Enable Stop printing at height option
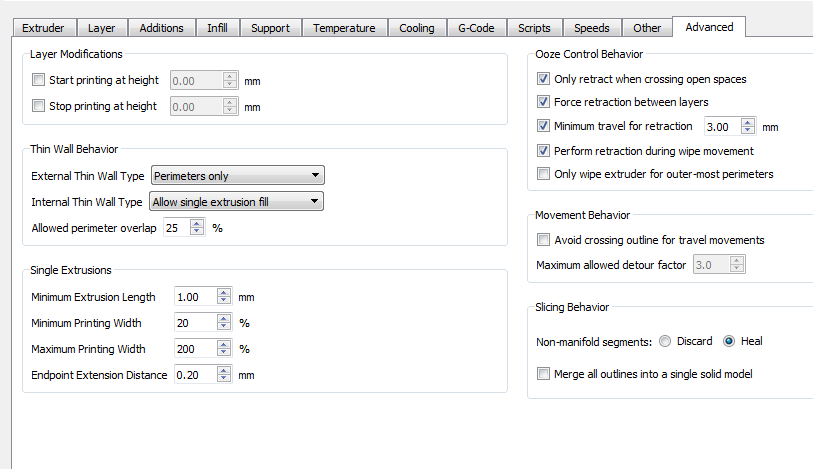813x469 pixels. tap(39, 106)
